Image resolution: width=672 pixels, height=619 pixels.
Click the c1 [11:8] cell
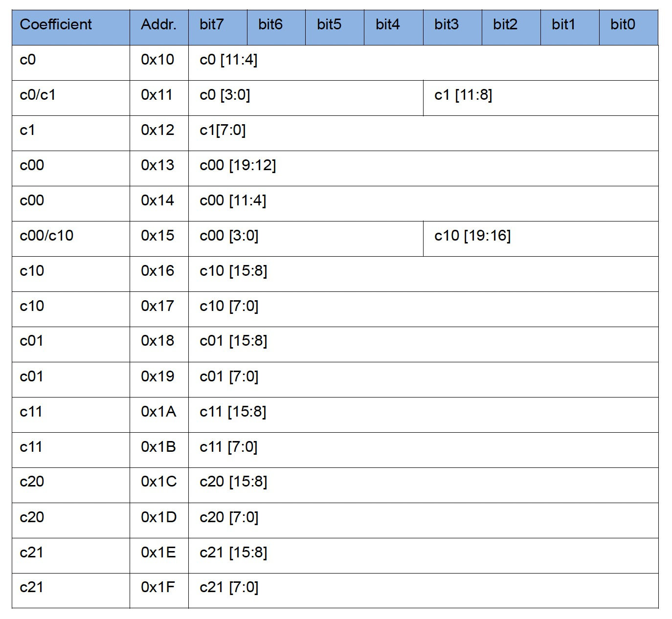pos(541,98)
